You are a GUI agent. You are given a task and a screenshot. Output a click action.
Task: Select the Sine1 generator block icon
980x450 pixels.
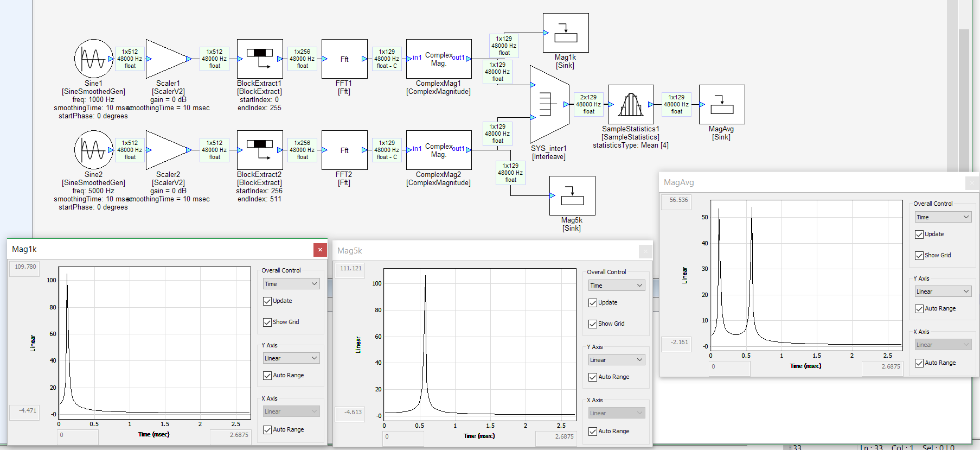click(x=94, y=59)
